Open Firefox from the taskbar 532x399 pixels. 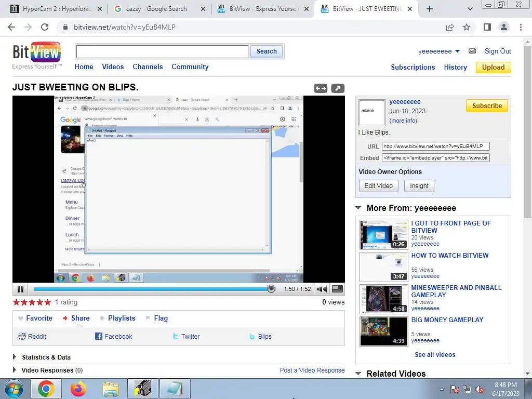[78, 389]
